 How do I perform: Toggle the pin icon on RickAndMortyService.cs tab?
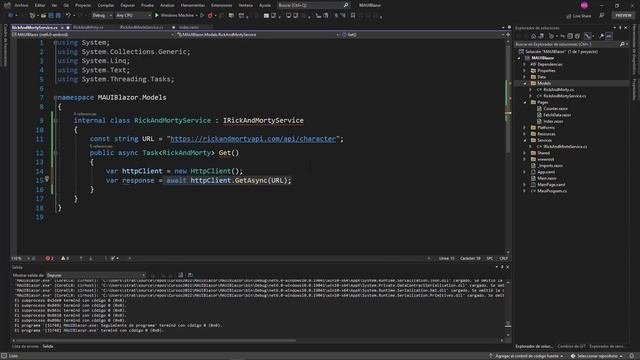tap(62, 28)
